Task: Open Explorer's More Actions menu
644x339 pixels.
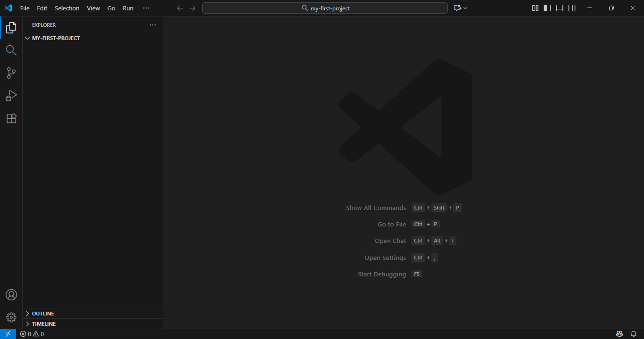Action: click(x=152, y=25)
